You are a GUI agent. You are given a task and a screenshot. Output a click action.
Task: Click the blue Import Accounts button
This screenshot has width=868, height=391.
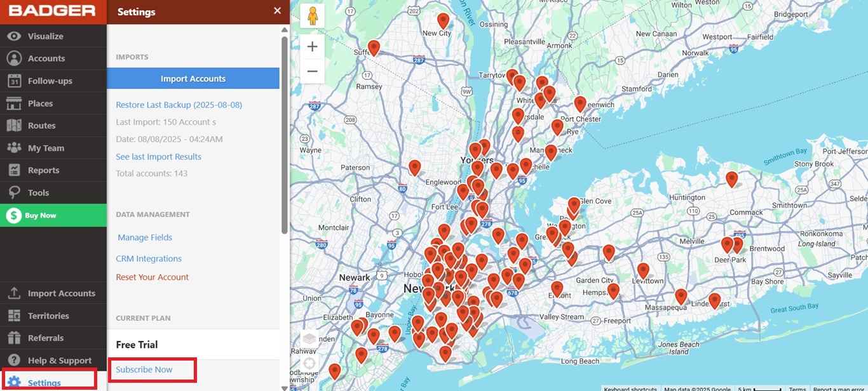pos(193,79)
